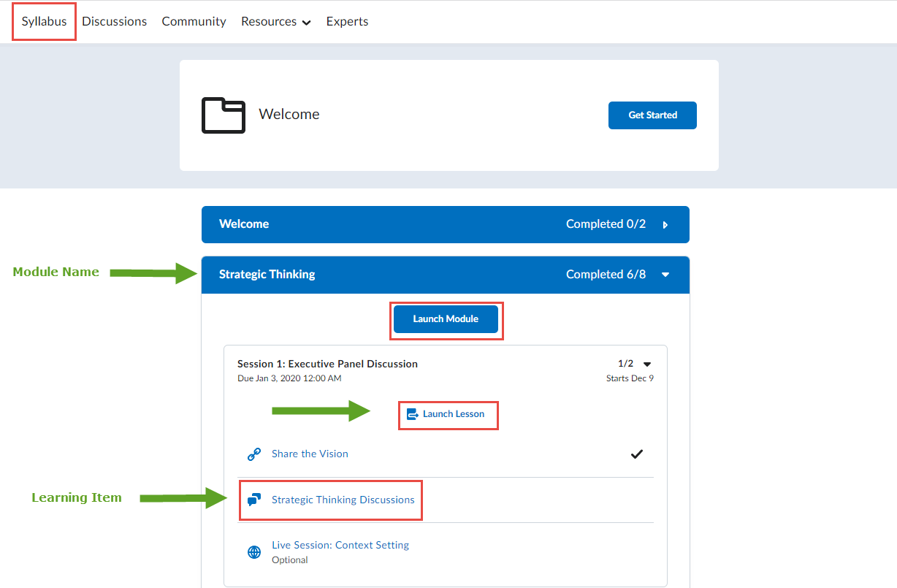Open the Resources dropdown menu
Viewport: 897px width, 588px height.
coord(275,22)
